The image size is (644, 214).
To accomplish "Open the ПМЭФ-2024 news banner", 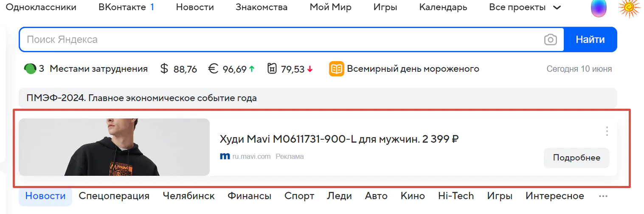I will (141, 99).
